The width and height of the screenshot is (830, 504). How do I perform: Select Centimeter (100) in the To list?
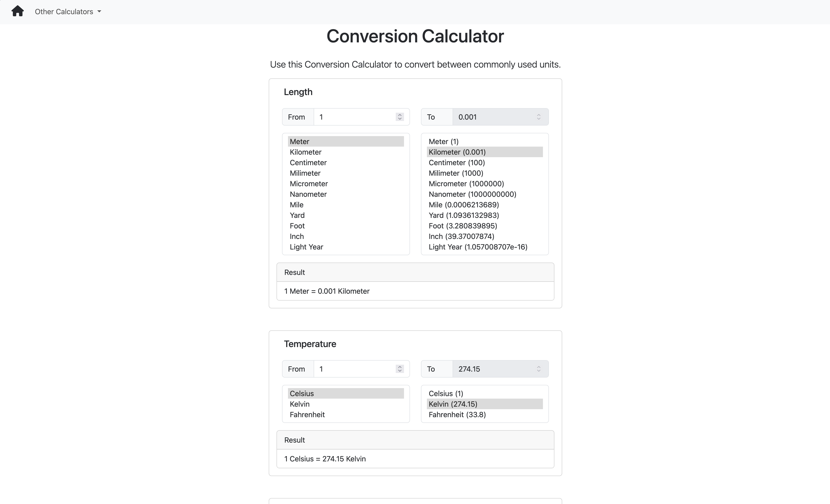click(485, 163)
